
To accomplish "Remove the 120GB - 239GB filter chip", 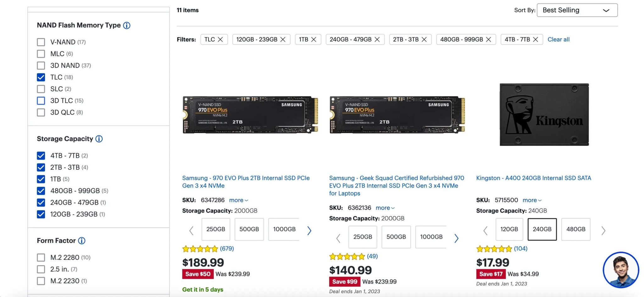I will pyautogui.click(x=282, y=39).
